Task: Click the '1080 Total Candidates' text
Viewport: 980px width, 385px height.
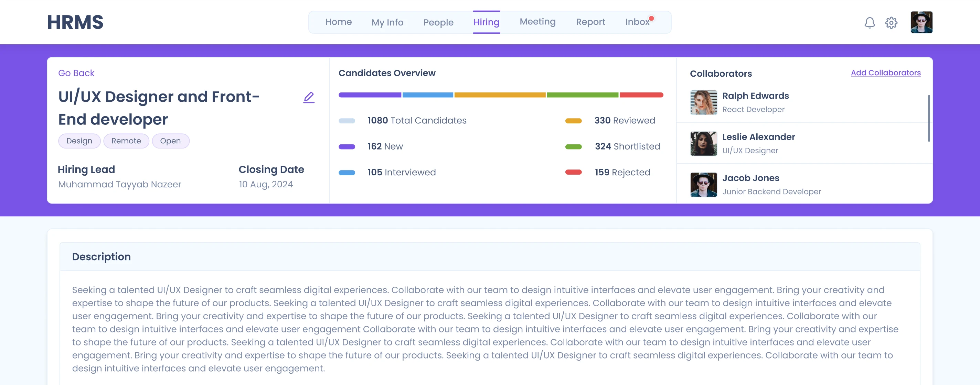Action: 417,120
